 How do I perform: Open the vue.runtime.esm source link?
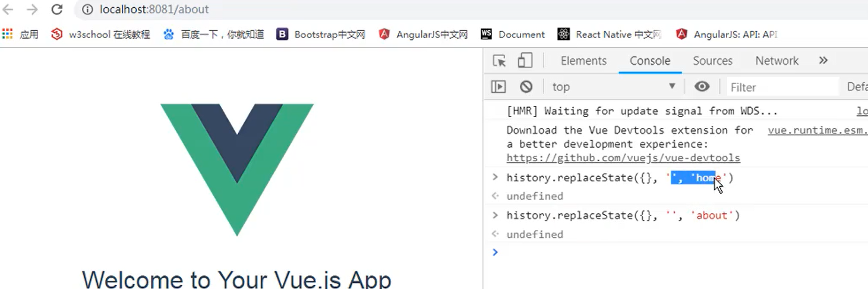818,130
